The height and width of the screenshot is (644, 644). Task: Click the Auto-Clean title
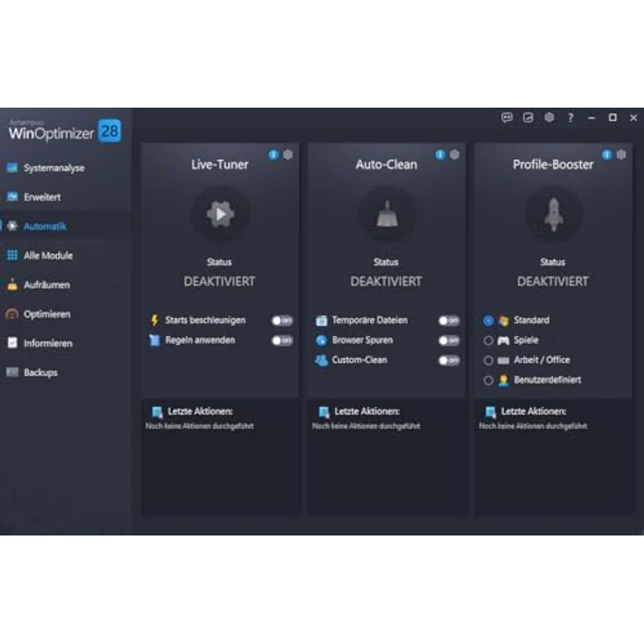[x=387, y=164]
